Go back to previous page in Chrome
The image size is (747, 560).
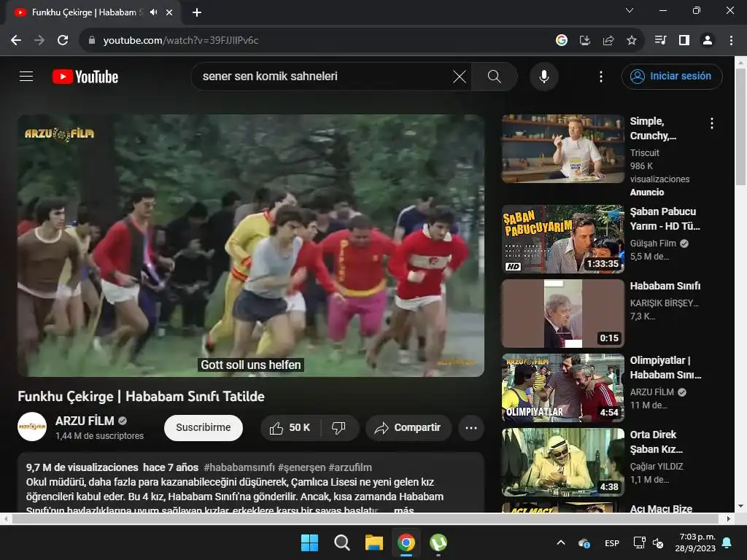point(16,40)
